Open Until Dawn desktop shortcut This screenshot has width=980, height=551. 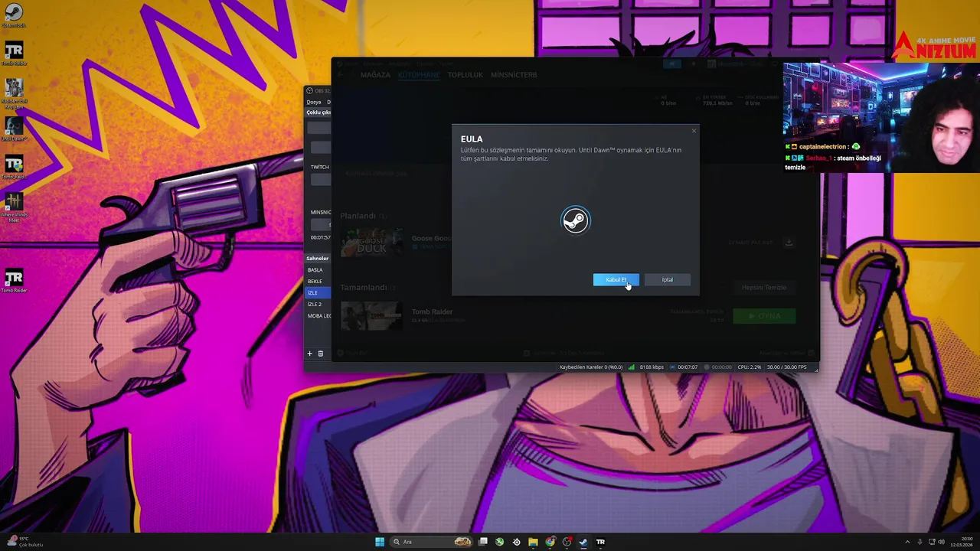pyautogui.click(x=13, y=128)
